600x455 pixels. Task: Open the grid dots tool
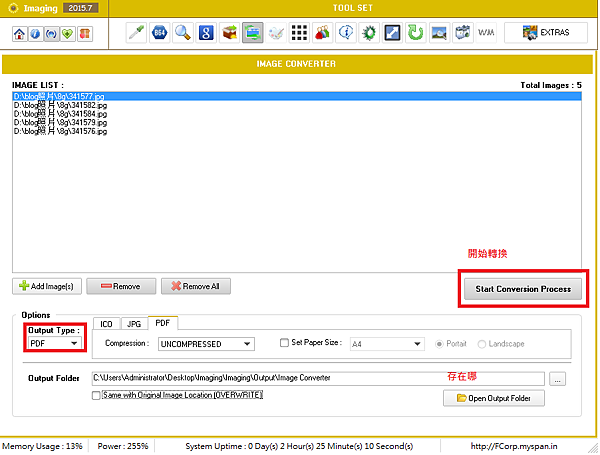(x=299, y=33)
